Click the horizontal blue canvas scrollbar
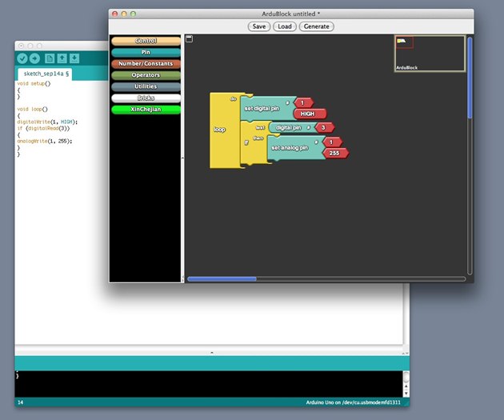This screenshot has width=504, height=420. pyautogui.click(x=222, y=279)
